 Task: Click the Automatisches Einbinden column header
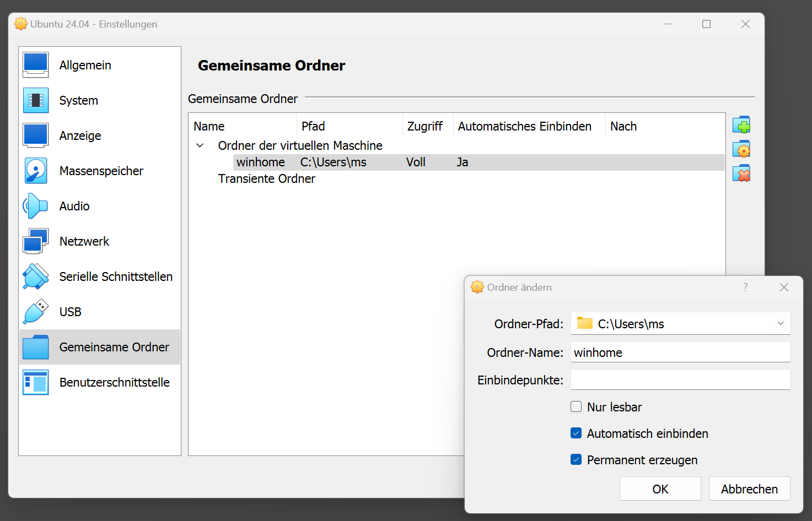click(529, 126)
